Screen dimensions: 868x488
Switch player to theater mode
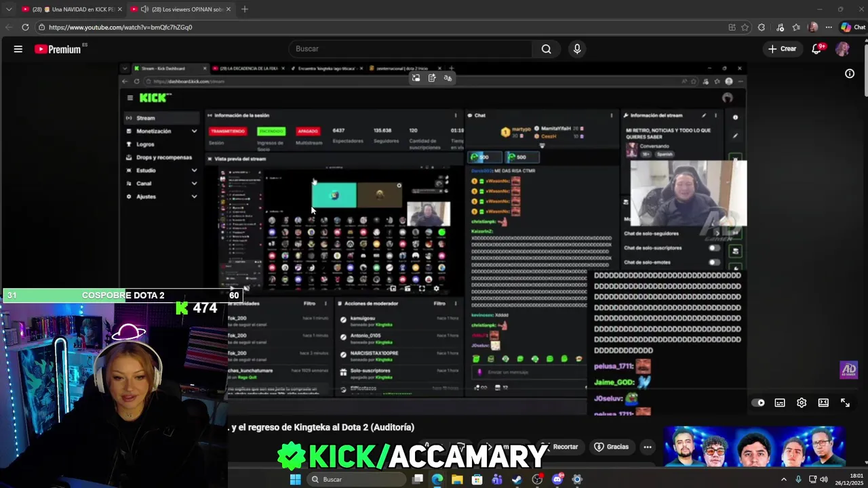pos(823,403)
